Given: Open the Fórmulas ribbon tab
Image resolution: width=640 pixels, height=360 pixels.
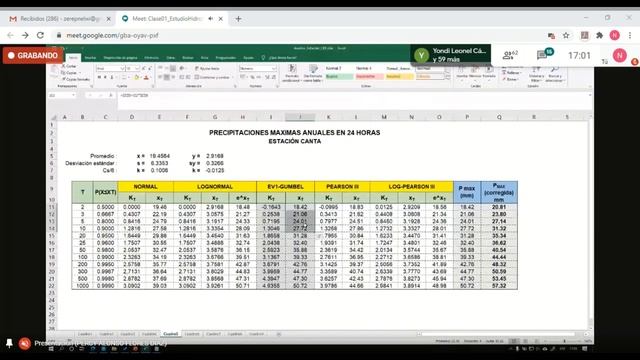Looking at the screenshot, I should pos(151,58).
